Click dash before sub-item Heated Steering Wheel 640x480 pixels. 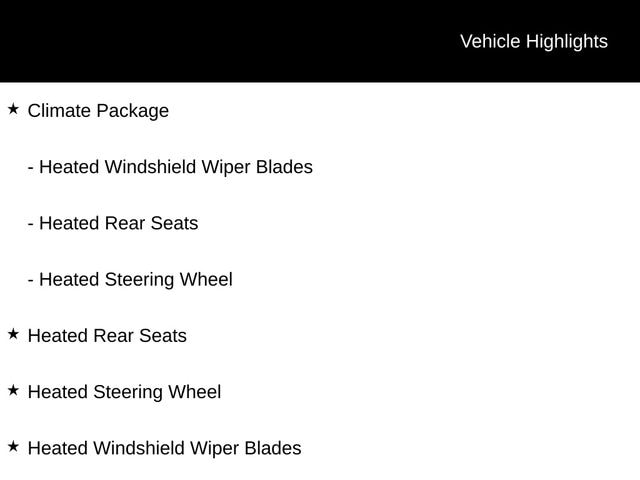coord(31,280)
